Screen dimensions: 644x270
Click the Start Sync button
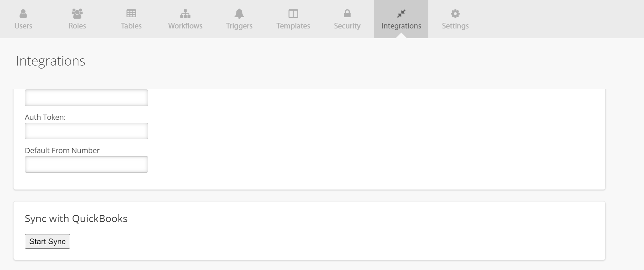coord(47,241)
